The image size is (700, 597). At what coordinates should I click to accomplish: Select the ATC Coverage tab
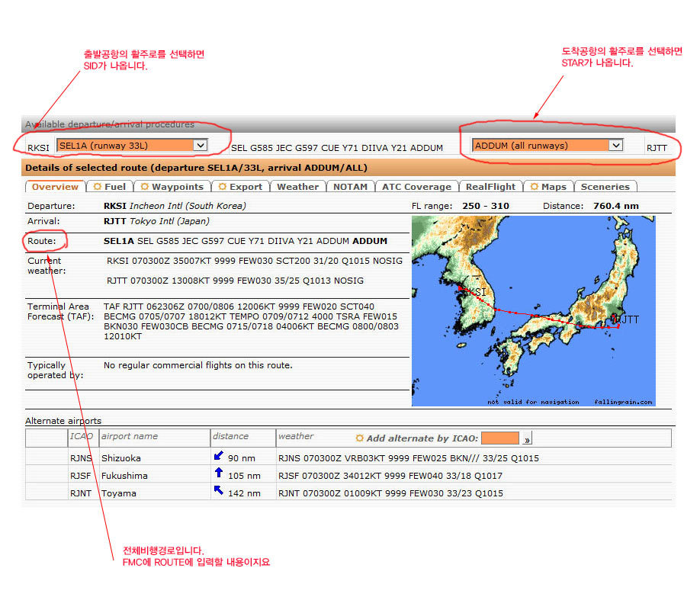click(416, 187)
